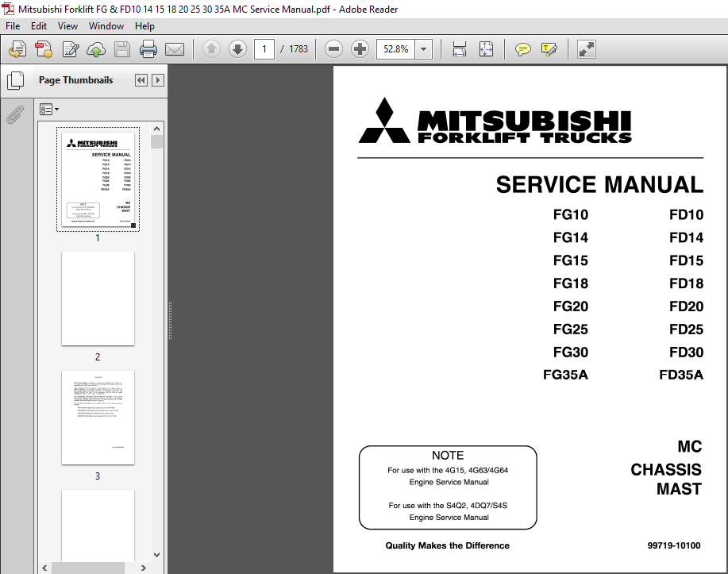Viewport: 728px width, 574px height.
Task: Click the fit one full page icon
Action: 486,49
